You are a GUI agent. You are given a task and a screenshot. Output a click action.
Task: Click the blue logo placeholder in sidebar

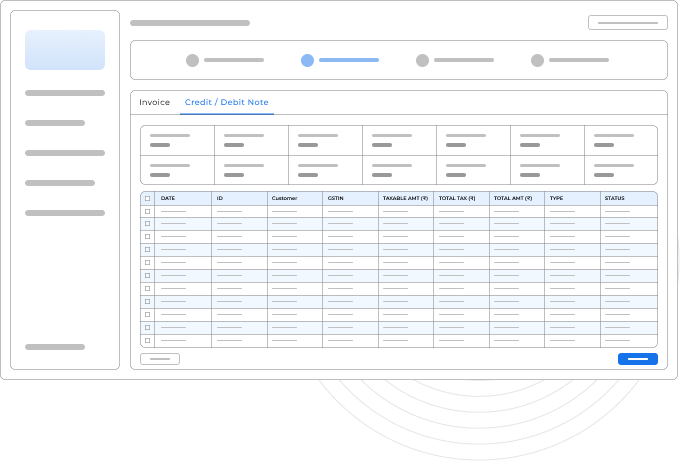point(65,50)
